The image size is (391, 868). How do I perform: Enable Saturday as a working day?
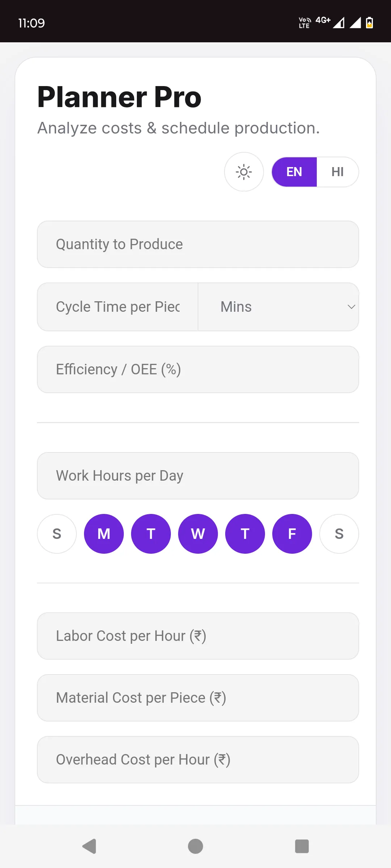coord(339,534)
